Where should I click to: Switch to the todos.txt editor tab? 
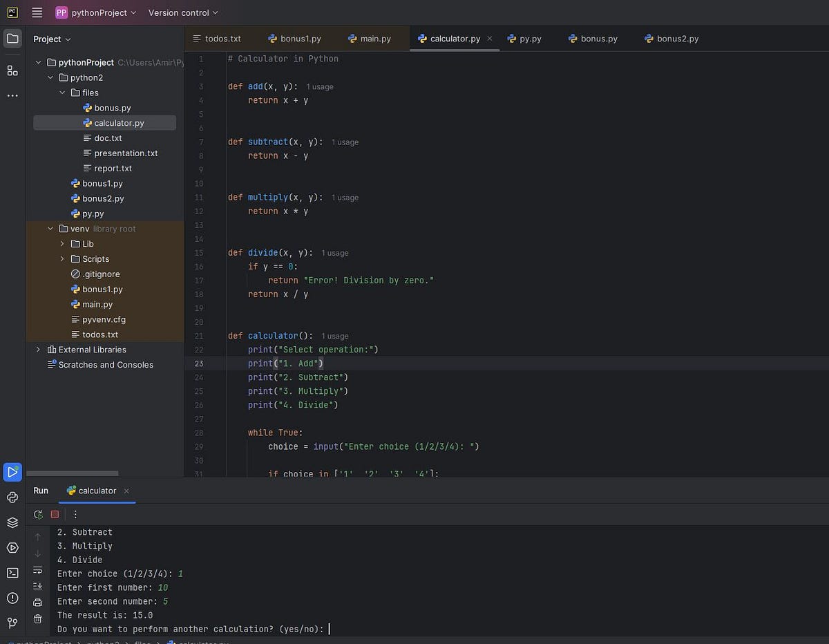(x=217, y=39)
